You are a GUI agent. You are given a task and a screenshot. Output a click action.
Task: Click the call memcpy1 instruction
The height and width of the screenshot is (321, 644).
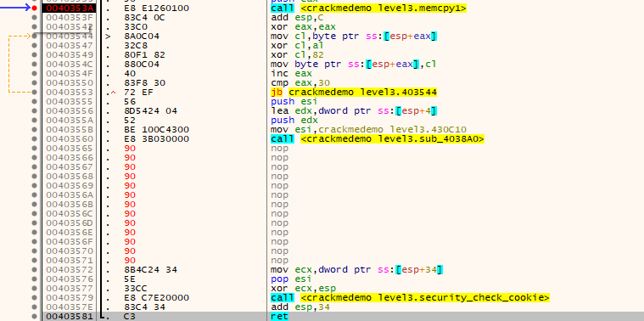[368, 8]
